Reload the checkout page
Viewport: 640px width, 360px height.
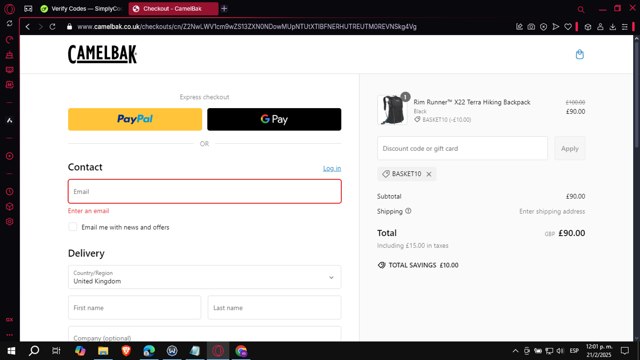(x=52, y=27)
